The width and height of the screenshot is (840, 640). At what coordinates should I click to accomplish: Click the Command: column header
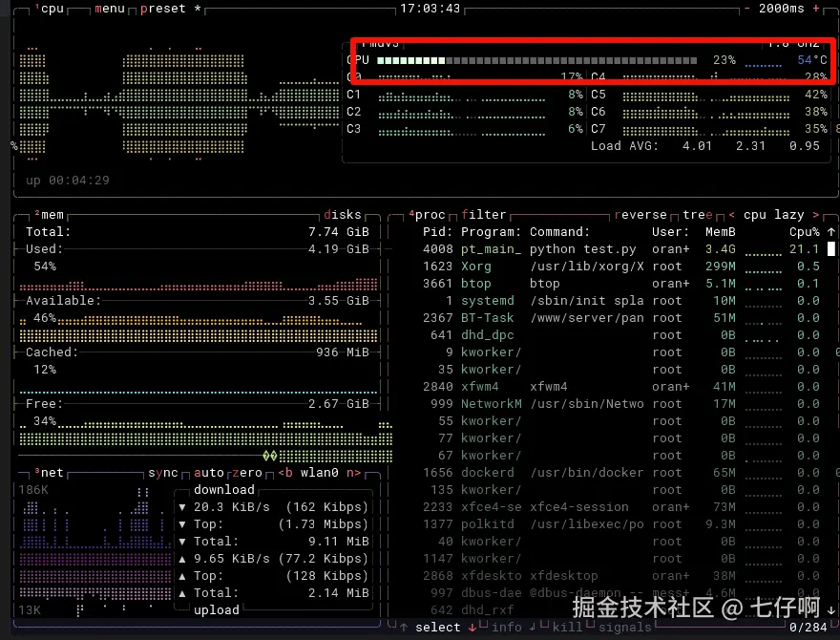point(559,232)
